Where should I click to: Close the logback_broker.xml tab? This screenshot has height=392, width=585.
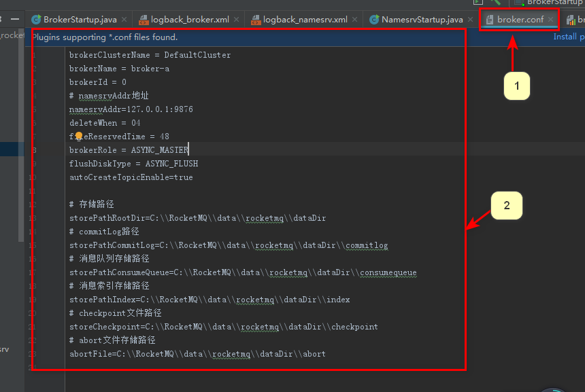click(236, 20)
